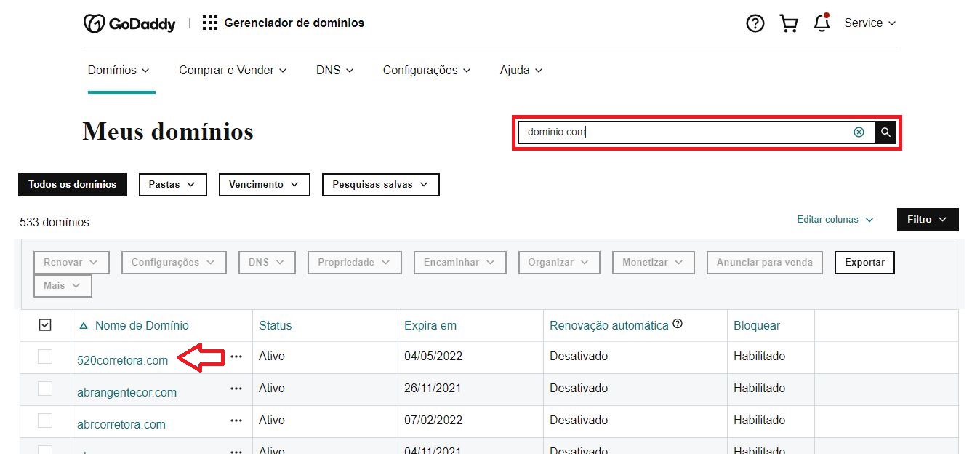The height and width of the screenshot is (454, 980).
Task: Open the Comprar e Vender menu
Action: pos(233,71)
